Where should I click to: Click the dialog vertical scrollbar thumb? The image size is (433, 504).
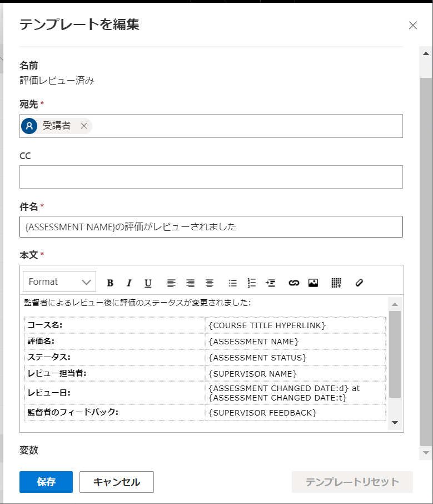426,261
